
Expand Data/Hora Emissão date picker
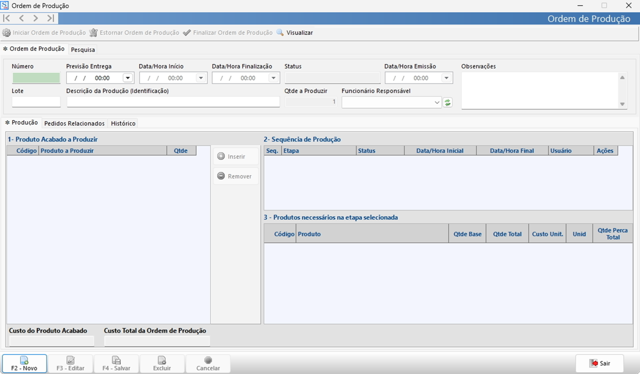447,78
